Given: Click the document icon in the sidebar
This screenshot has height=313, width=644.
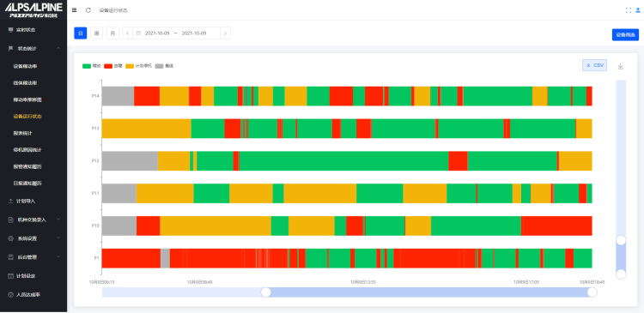Looking at the screenshot, I should coord(10,220).
